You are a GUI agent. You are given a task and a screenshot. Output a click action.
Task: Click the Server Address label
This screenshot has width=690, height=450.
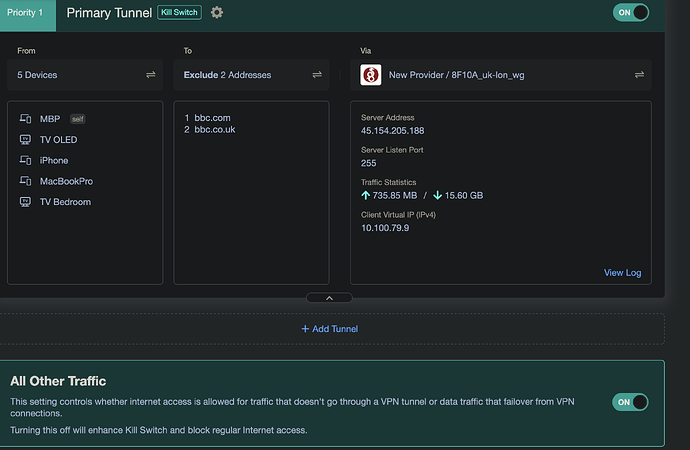tap(388, 117)
